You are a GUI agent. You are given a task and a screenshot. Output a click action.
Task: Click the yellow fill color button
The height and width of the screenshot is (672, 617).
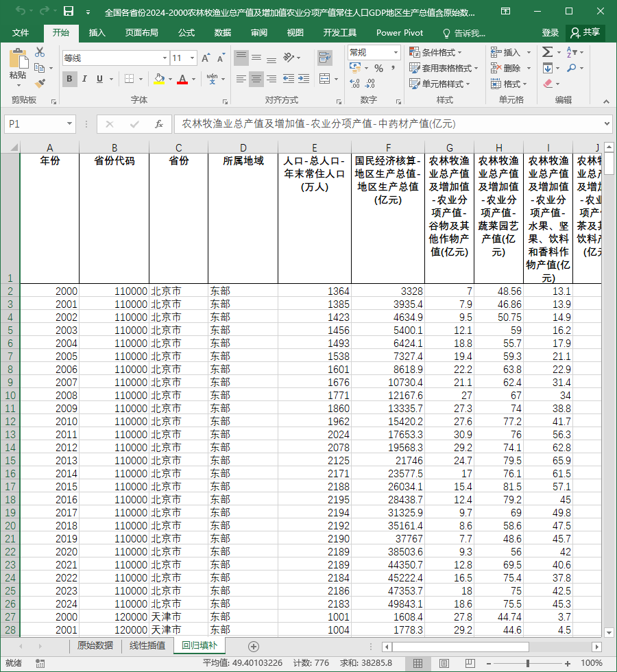pyautogui.click(x=159, y=79)
